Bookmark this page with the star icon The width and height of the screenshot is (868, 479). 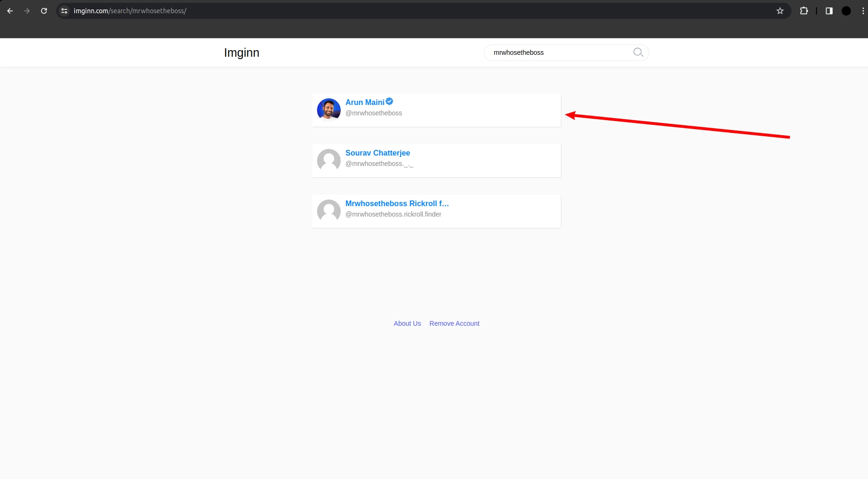[780, 11]
